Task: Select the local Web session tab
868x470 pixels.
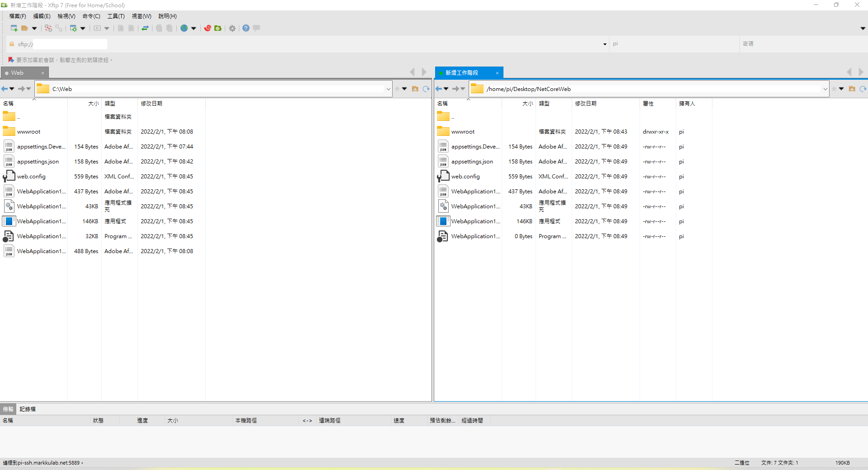Action: click(x=18, y=73)
